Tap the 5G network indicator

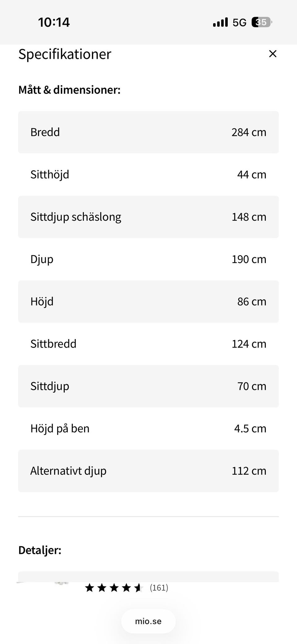tap(239, 23)
